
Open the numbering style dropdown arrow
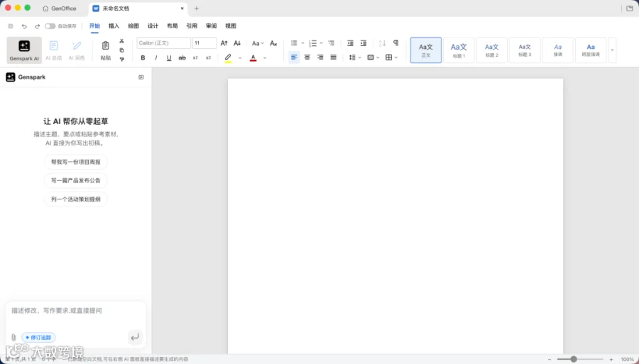322,43
